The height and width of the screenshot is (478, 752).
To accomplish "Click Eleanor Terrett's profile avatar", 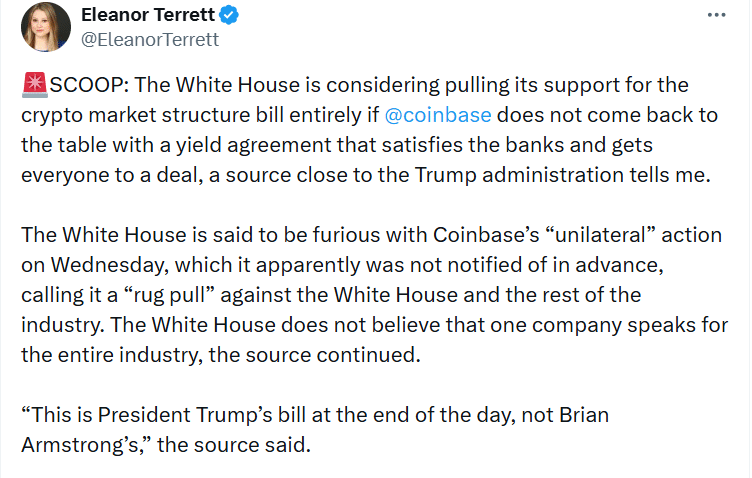I will (45, 27).
